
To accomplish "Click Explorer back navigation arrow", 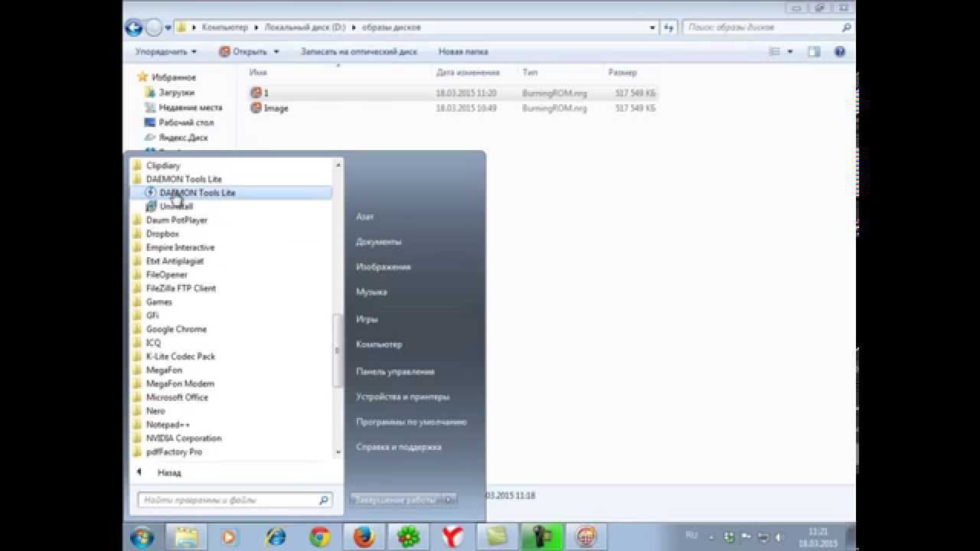I will click(x=135, y=28).
